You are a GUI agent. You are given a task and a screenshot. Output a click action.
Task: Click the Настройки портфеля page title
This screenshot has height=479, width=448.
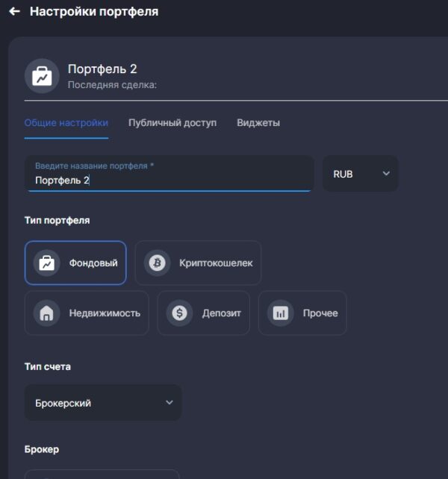(94, 12)
